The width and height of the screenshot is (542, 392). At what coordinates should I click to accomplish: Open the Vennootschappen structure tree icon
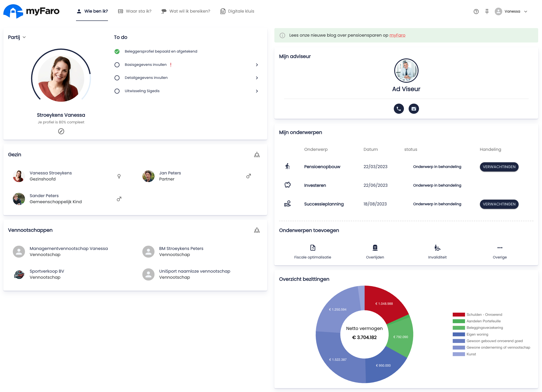pyautogui.click(x=257, y=230)
